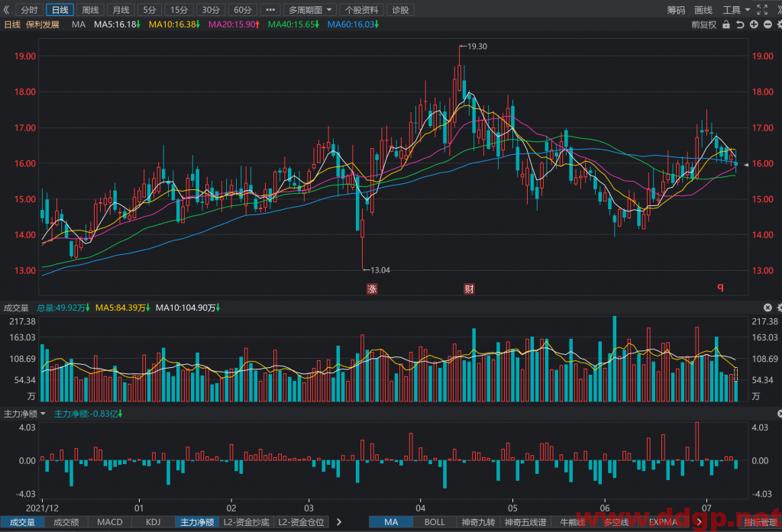Undo the chart view with curved arrow
Viewport: 782px width, 532px height.
(x=740, y=24)
